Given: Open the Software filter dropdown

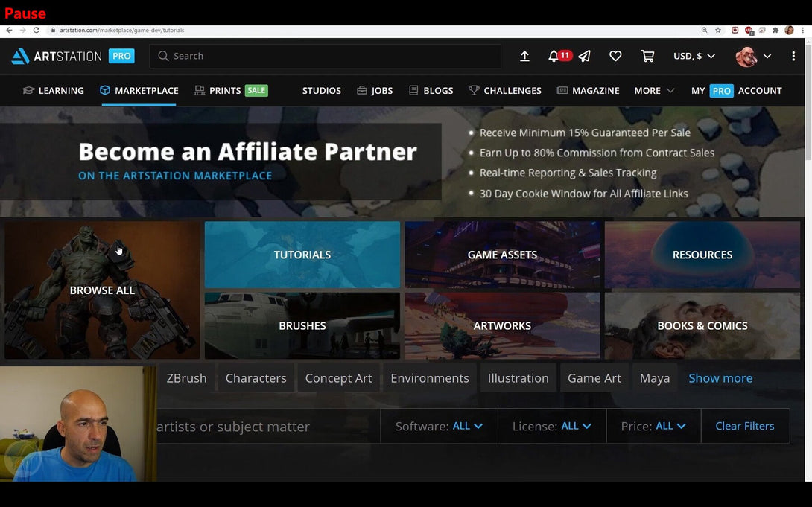Looking at the screenshot, I should point(439,426).
